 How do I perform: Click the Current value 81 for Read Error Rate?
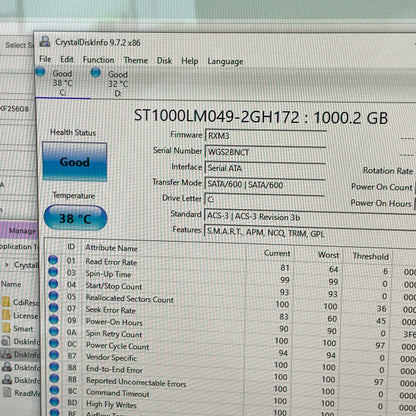click(285, 268)
